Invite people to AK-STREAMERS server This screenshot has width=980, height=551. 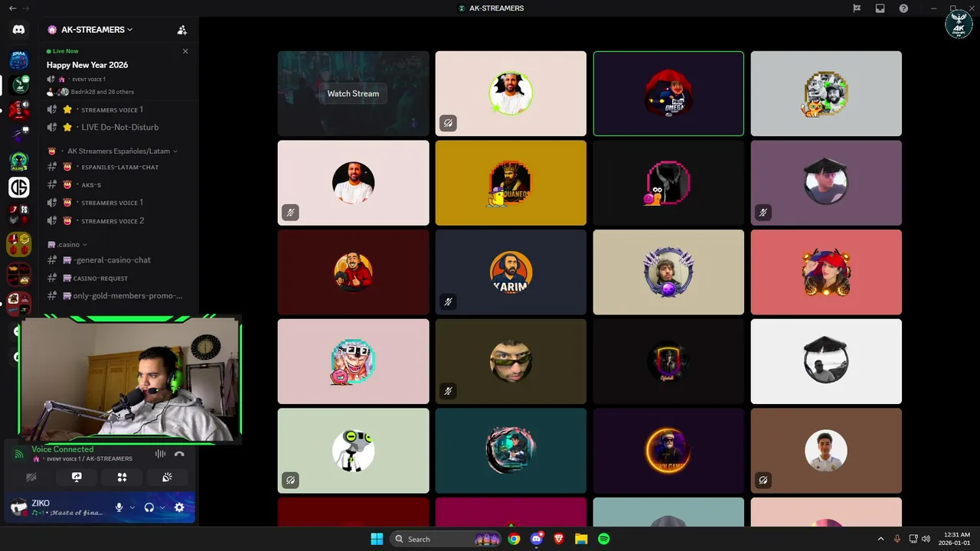tap(181, 30)
